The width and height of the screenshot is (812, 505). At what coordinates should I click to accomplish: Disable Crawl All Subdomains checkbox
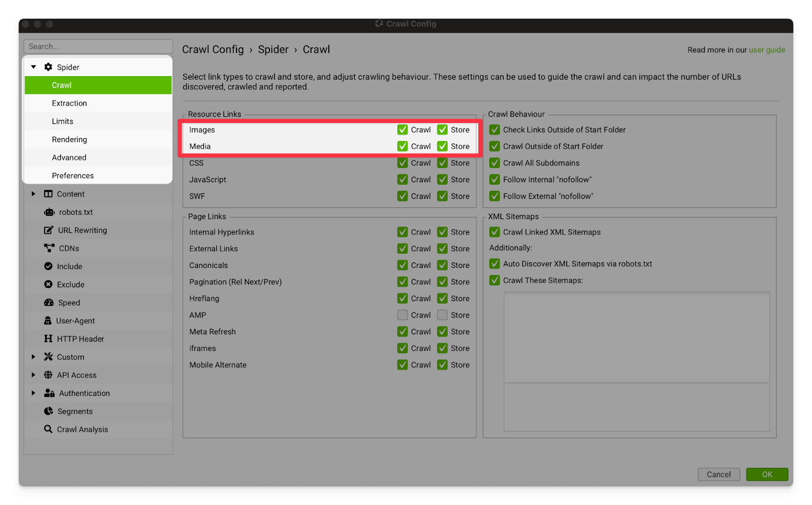(x=495, y=163)
